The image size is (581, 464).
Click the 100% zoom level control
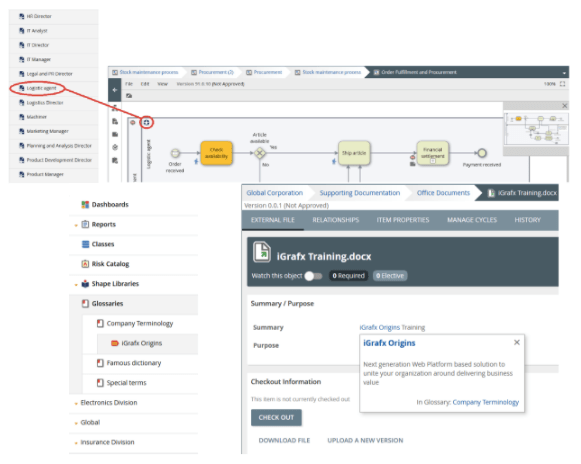(x=549, y=84)
